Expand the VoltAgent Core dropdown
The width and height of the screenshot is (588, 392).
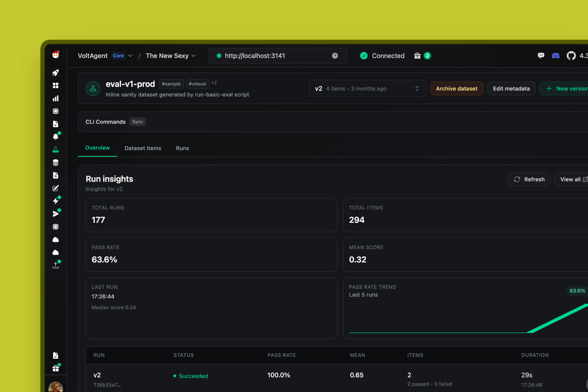pos(130,56)
